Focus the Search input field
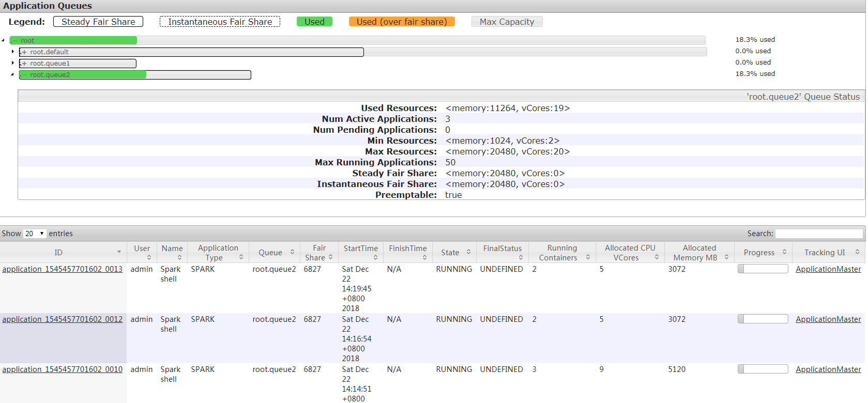The height and width of the screenshot is (403, 868). coord(819,234)
